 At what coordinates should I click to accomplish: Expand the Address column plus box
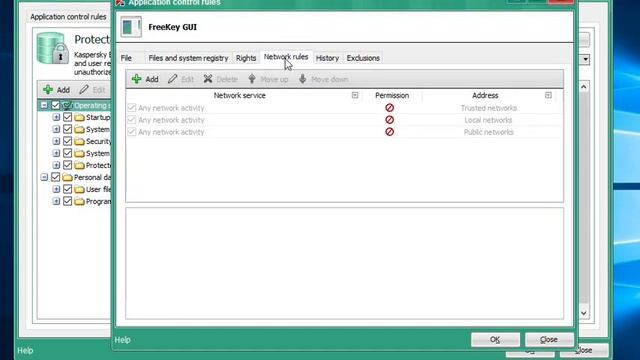click(x=548, y=95)
